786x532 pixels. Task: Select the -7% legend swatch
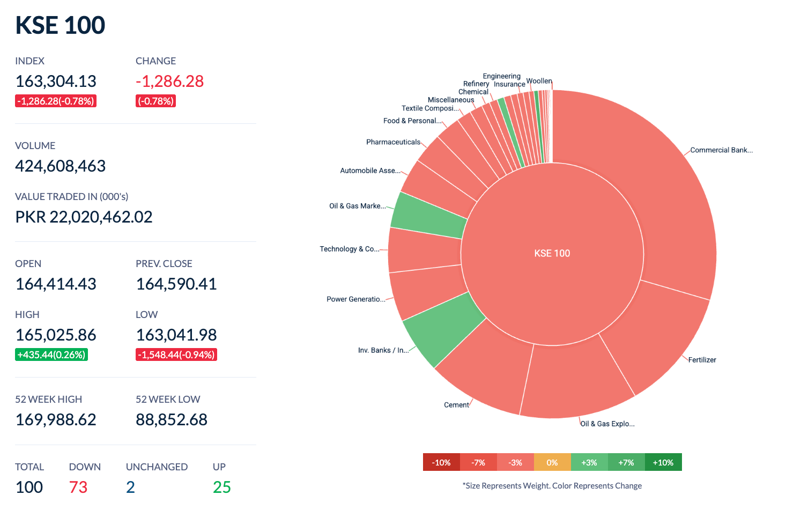[x=478, y=462]
